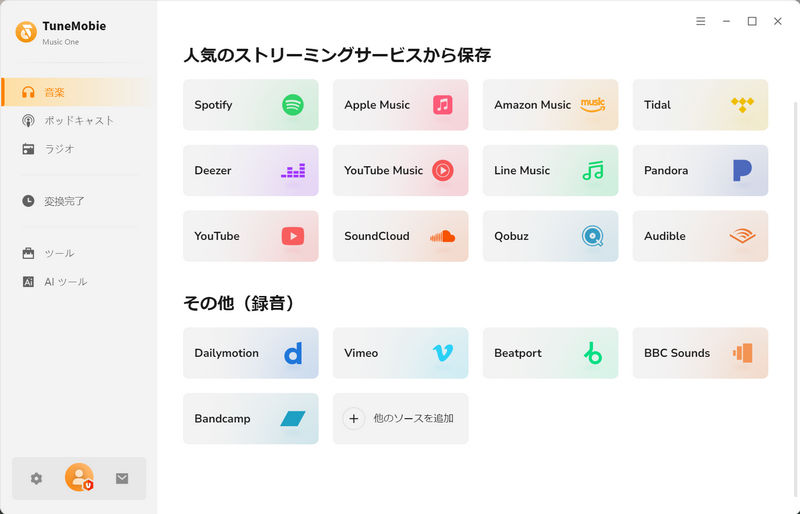Click the plus icon for 他のソースを追加
Viewport: 800px width, 514px height.
354,419
